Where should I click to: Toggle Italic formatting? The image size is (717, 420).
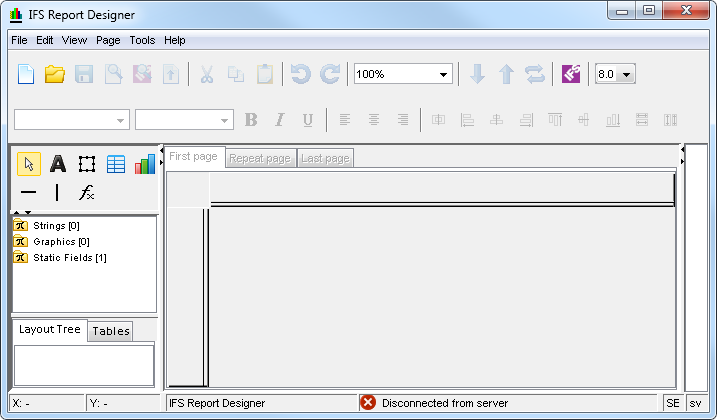279,120
